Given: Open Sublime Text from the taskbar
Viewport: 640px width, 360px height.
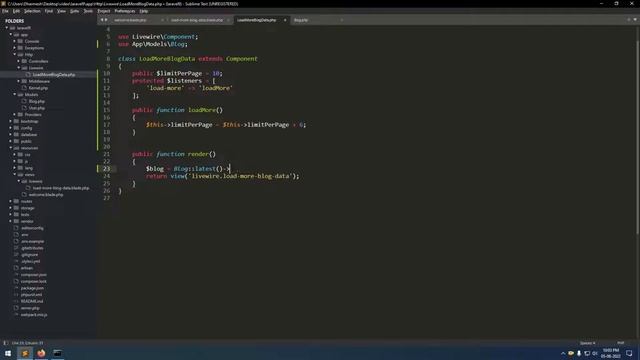Looking at the screenshot, I should [25, 353].
